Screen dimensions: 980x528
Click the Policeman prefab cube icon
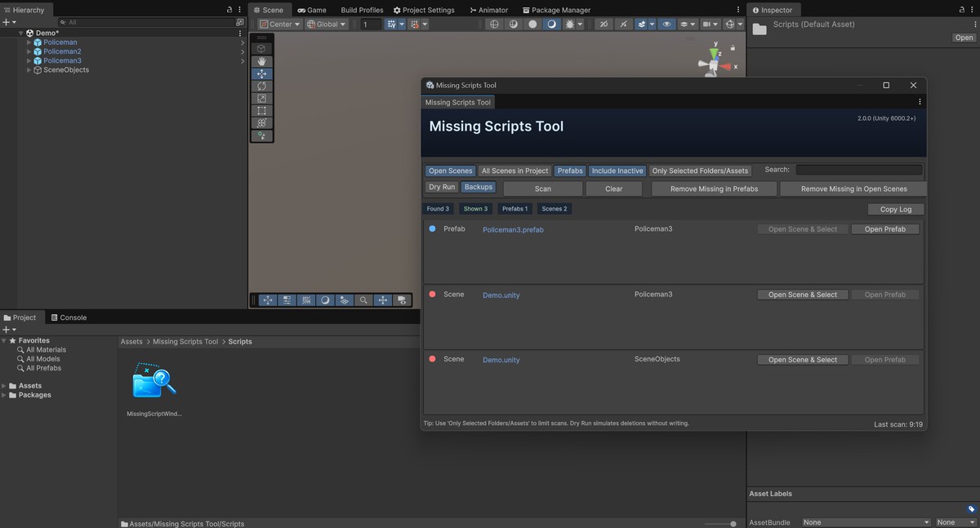point(38,42)
